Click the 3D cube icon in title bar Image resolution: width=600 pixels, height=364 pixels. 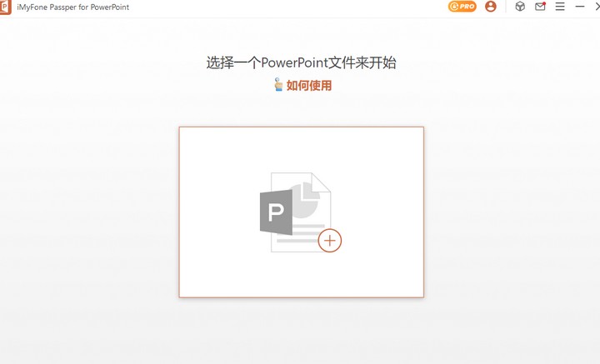pos(519,7)
